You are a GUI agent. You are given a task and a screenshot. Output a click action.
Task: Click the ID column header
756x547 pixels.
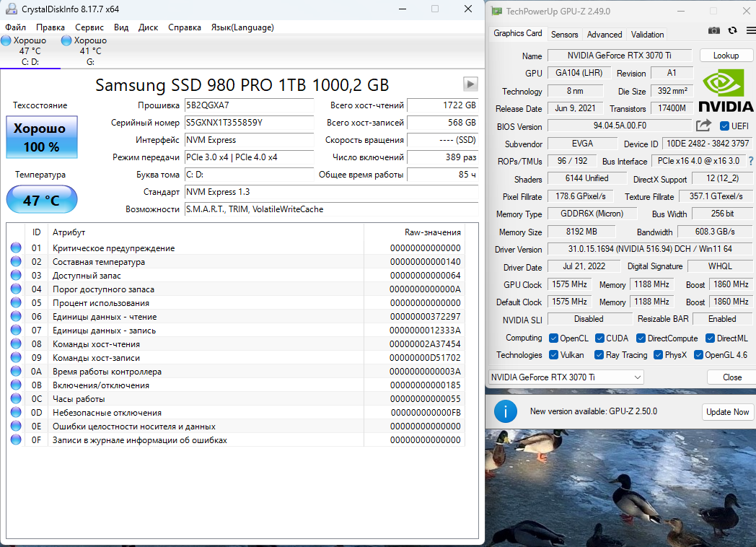point(36,232)
